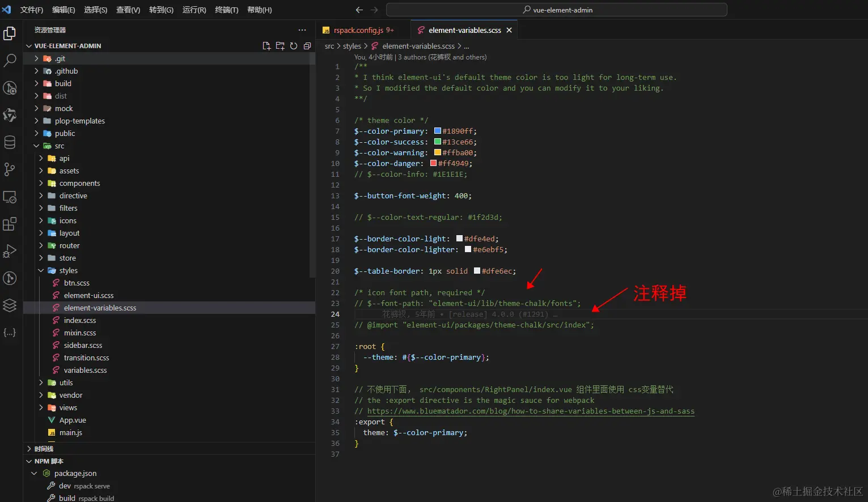Open the database icon in activity bar

tap(10, 142)
